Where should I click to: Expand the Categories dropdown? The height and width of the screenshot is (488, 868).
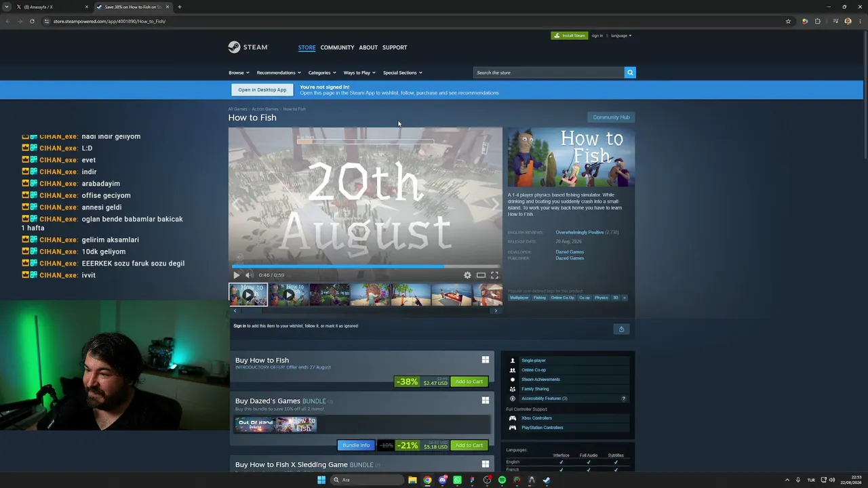322,73
